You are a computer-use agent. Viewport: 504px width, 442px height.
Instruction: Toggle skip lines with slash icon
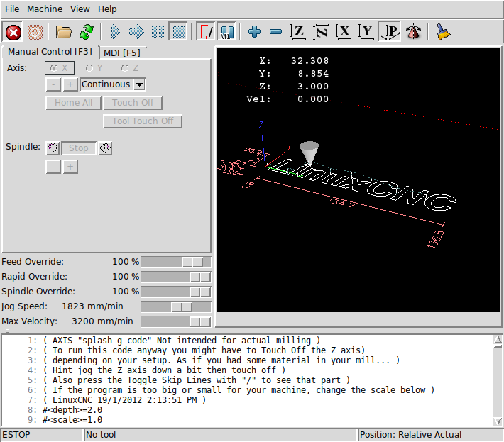206,32
